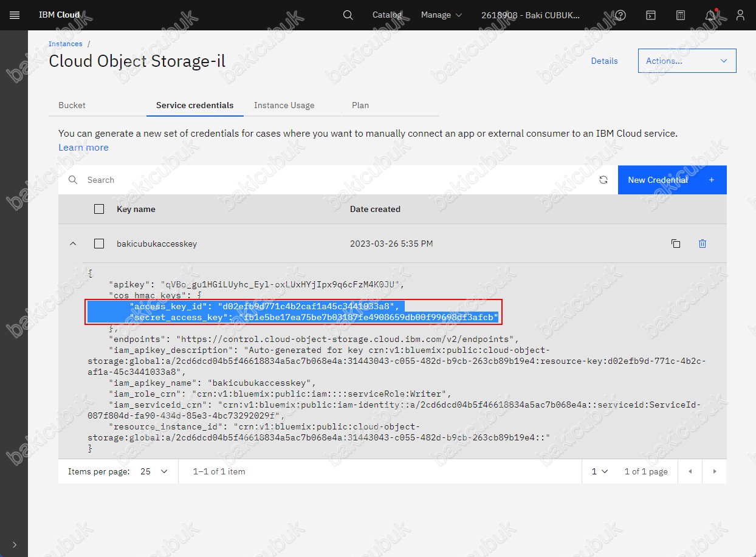Open the page number selector
The height and width of the screenshot is (557, 756).
pyautogui.click(x=600, y=471)
